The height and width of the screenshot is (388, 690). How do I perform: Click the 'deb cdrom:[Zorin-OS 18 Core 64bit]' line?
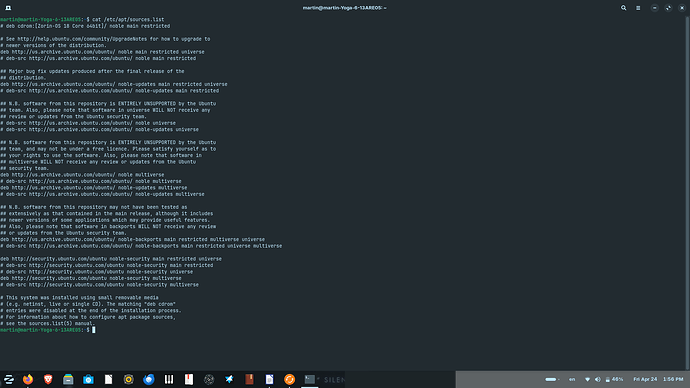[x=85, y=26]
